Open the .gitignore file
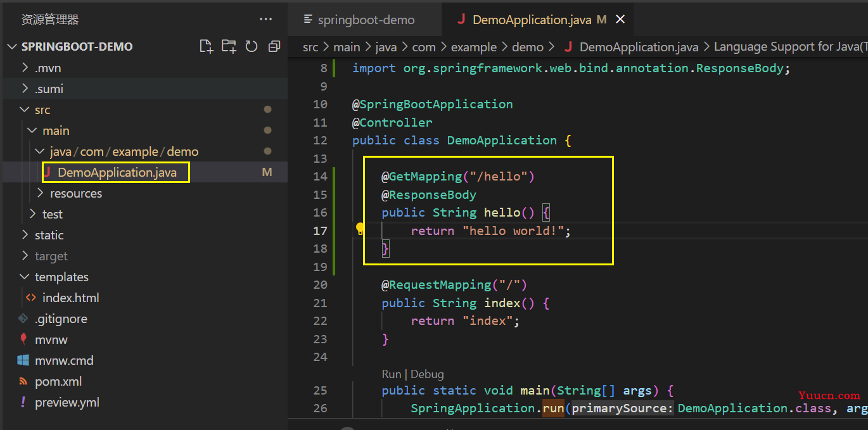 click(x=61, y=319)
